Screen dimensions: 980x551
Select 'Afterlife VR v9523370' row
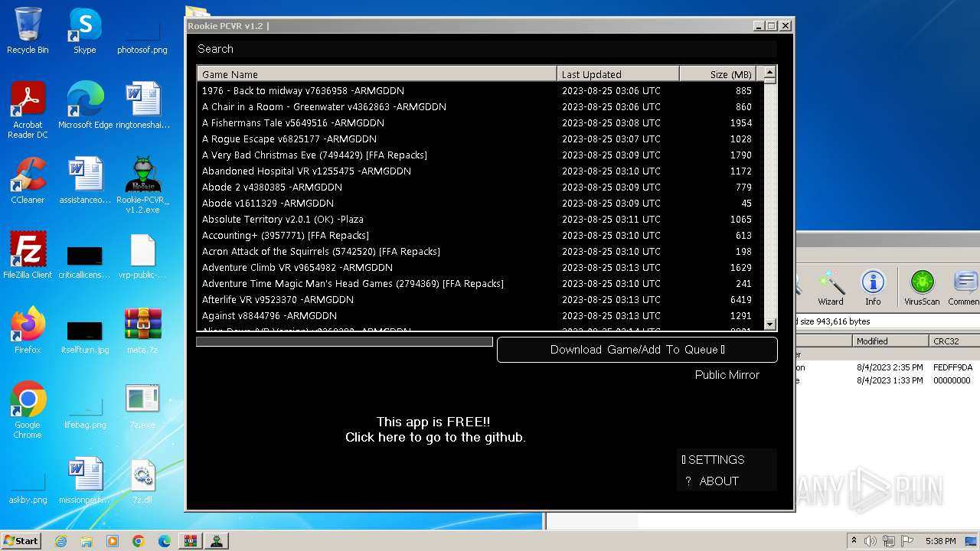[x=480, y=299]
